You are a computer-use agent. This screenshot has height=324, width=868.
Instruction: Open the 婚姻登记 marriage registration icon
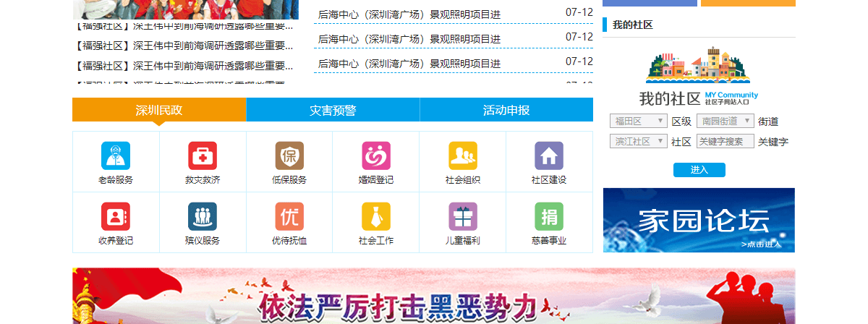[x=376, y=155]
